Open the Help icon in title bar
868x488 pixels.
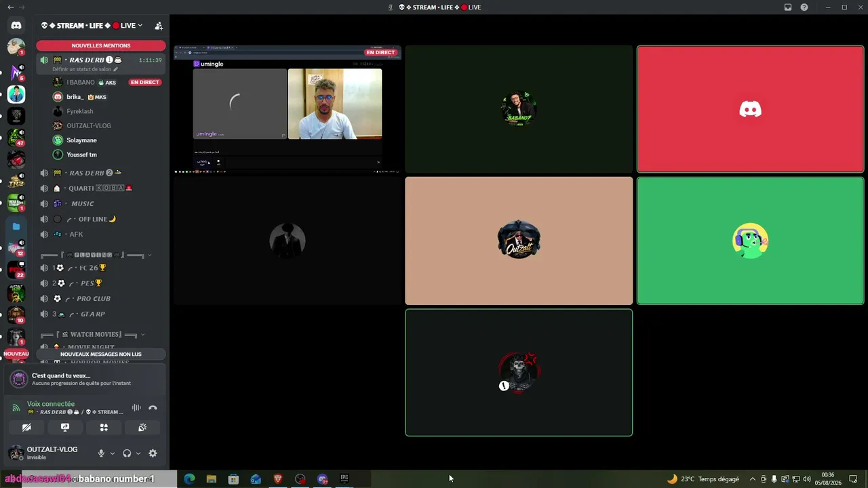point(804,7)
